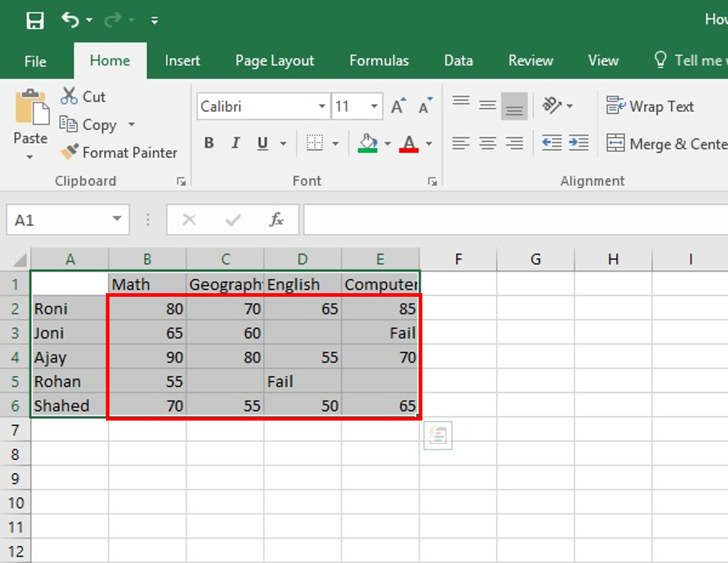Select the Math header cell
The height and width of the screenshot is (563, 728).
click(x=147, y=284)
